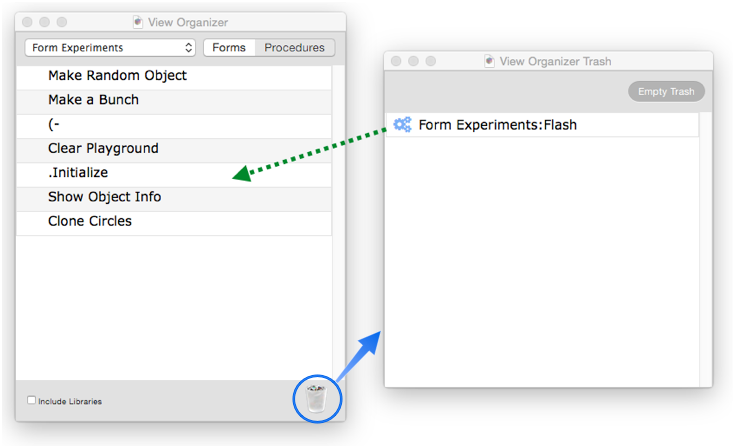Click the Empty Trash button
The height and width of the screenshot is (448, 735).
click(666, 91)
